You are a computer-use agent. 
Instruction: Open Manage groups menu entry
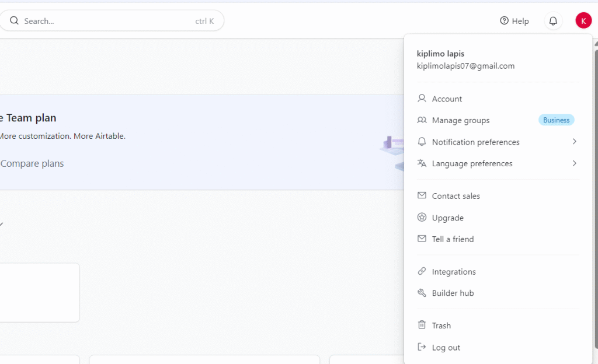click(x=461, y=120)
